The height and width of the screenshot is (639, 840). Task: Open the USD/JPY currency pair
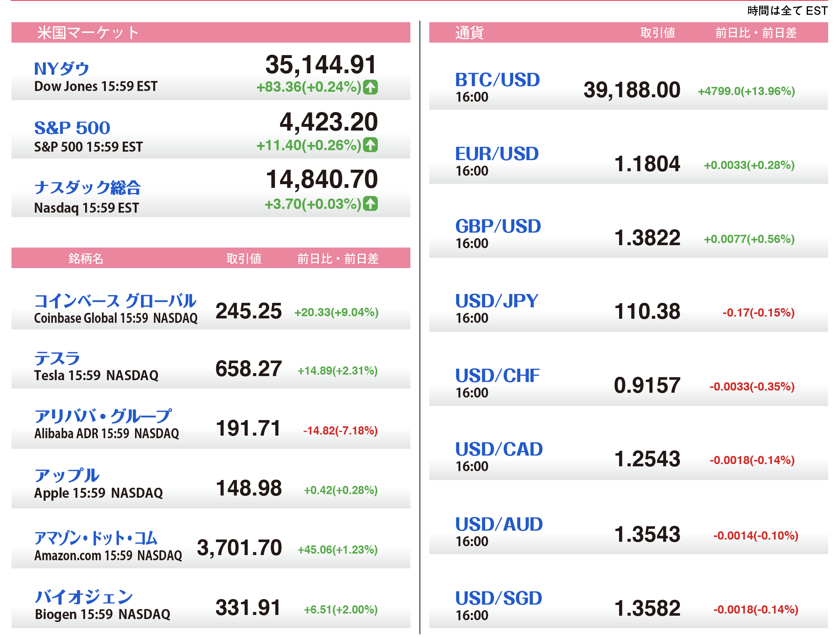496,301
